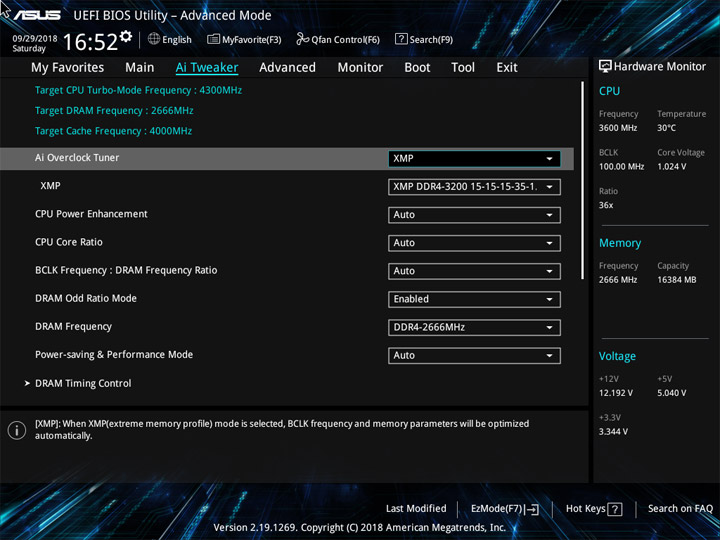Click the info icon beside XMP description

(17, 430)
